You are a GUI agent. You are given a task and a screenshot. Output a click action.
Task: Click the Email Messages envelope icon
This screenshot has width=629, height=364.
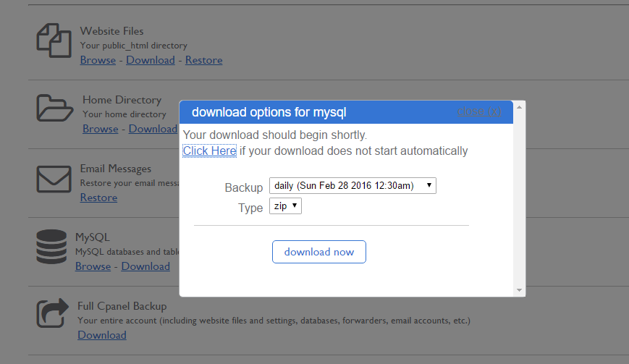54,178
